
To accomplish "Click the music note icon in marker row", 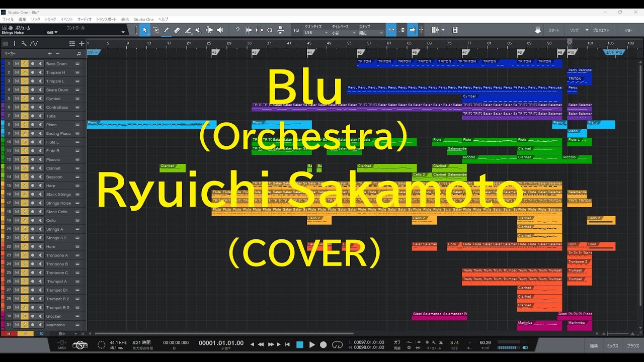I will point(78,53).
